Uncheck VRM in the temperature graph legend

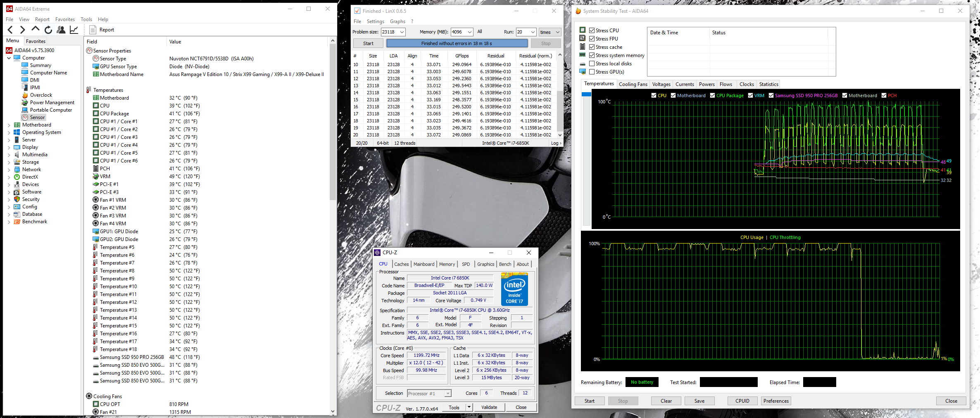750,96
